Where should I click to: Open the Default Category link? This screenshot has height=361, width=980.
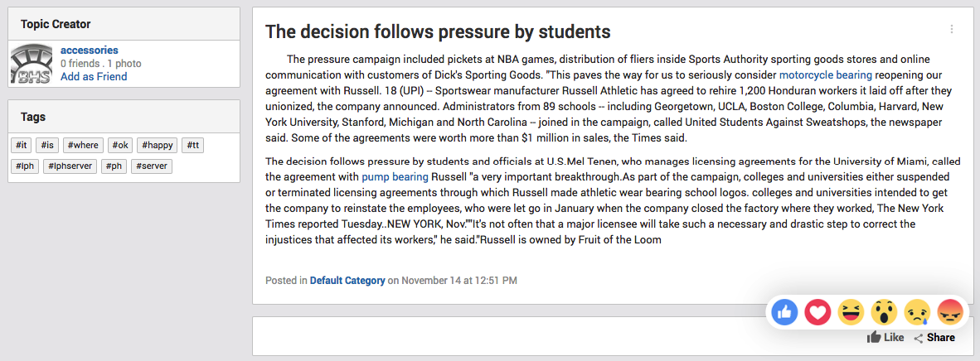347,281
